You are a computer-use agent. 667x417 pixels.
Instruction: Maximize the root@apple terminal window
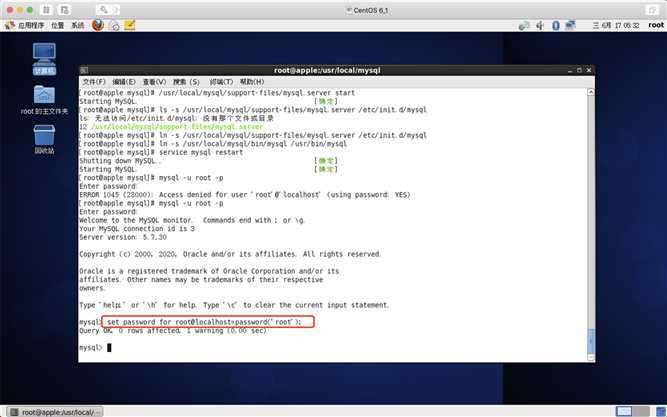(579, 70)
